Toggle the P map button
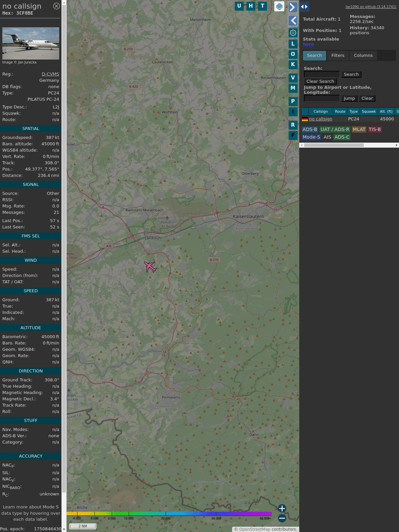 point(293,101)
